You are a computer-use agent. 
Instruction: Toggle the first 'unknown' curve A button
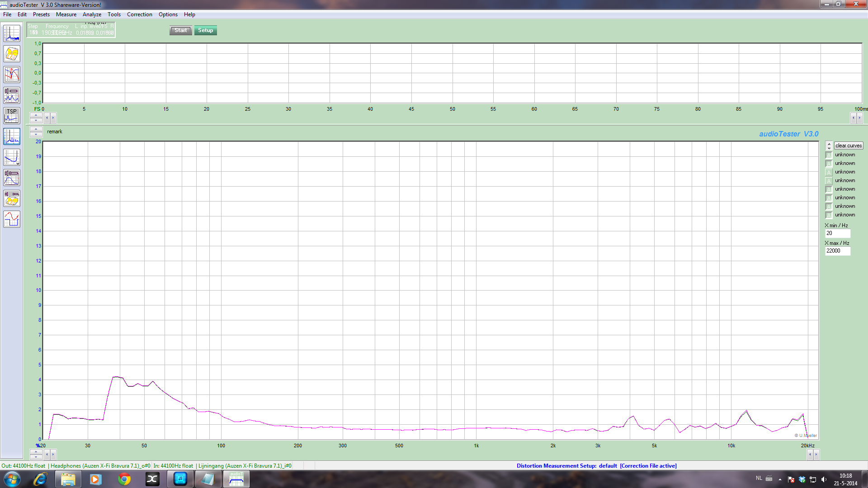829,155
